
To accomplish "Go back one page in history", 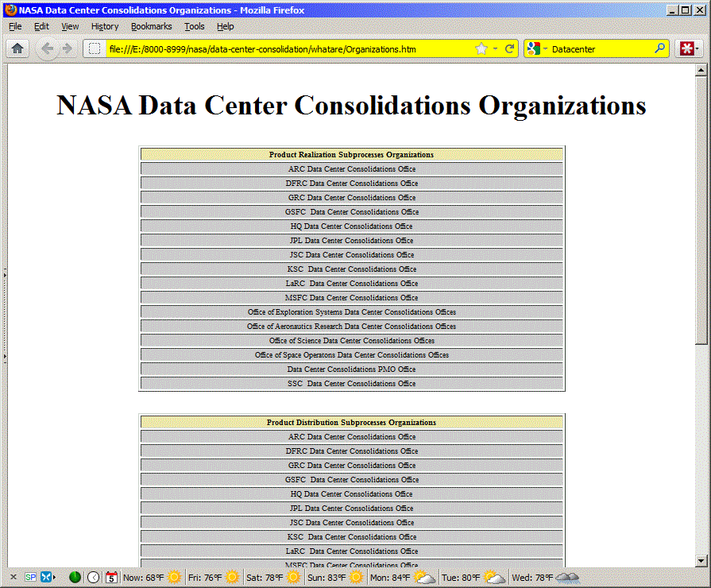I will [x=47, y=48].
